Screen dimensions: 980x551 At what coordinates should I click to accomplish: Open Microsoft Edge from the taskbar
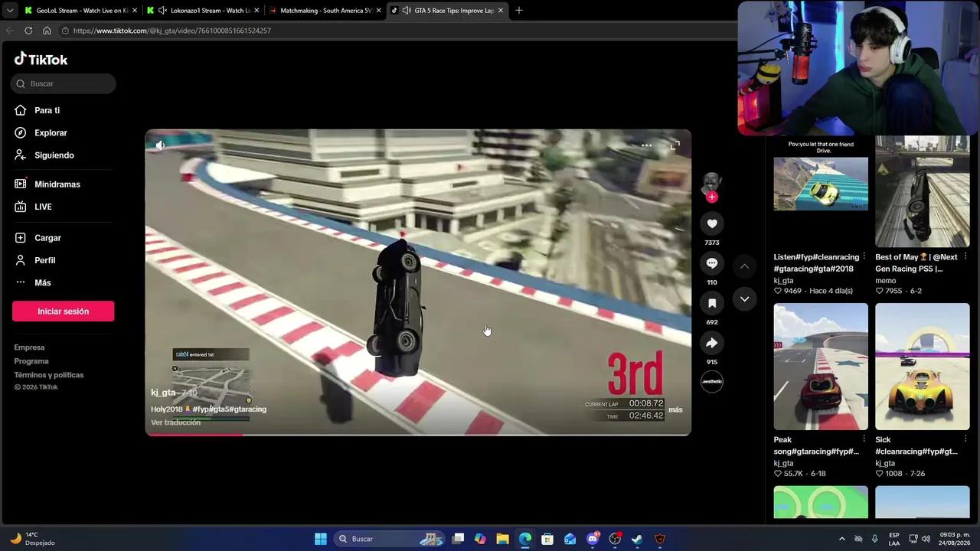pos(525,539)
